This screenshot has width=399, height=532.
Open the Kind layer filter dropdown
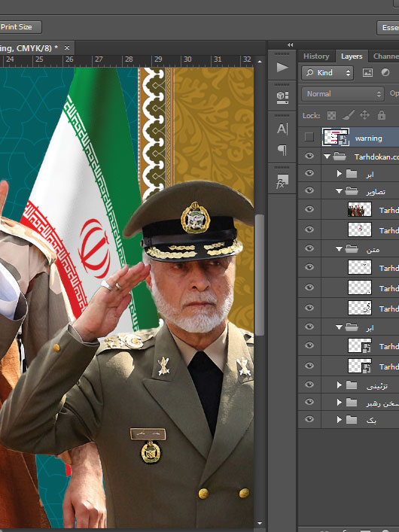(x=327, y=72)
